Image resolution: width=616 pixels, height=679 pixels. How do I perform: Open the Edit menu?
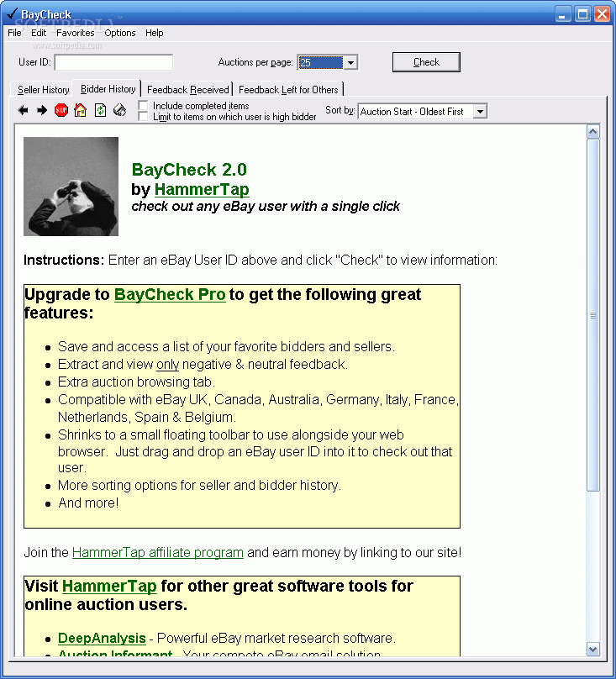pos(39,33)
